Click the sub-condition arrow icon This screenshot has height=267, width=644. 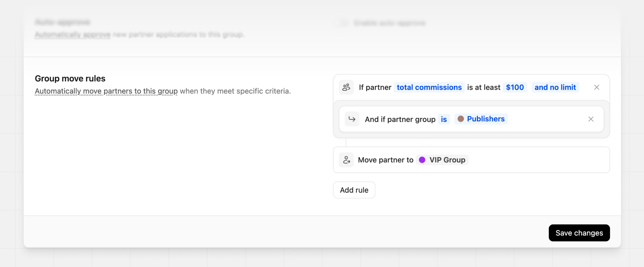click(352, 119)
